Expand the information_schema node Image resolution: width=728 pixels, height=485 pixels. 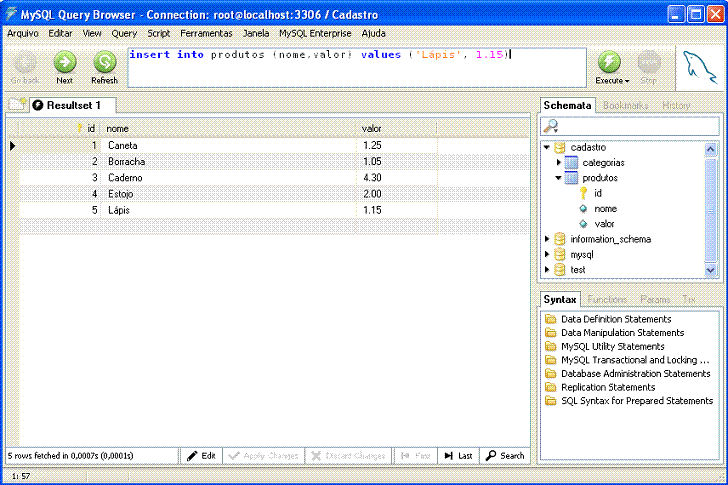point(547,239)
